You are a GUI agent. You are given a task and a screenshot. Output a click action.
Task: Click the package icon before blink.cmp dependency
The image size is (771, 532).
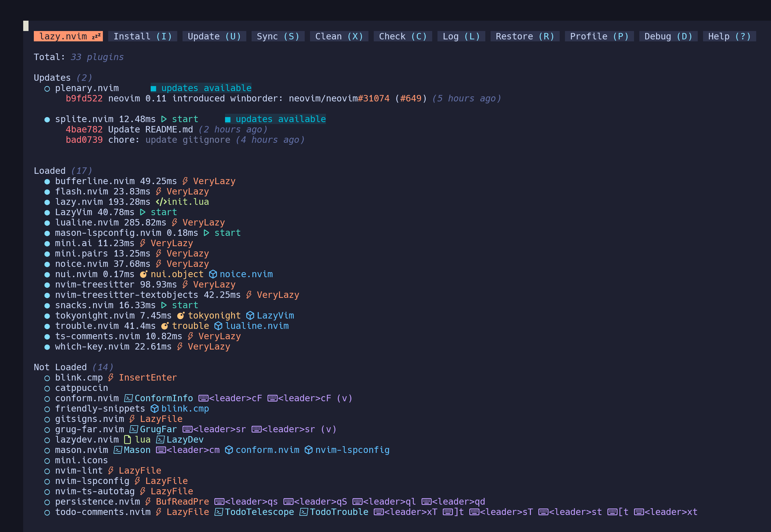[155, 408]
